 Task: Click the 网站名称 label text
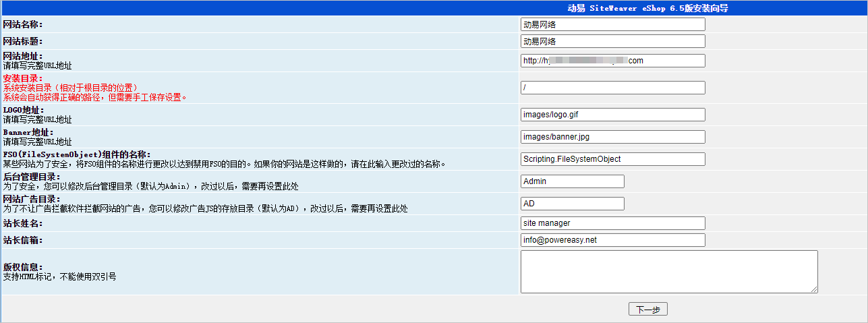tap(24, 24)
